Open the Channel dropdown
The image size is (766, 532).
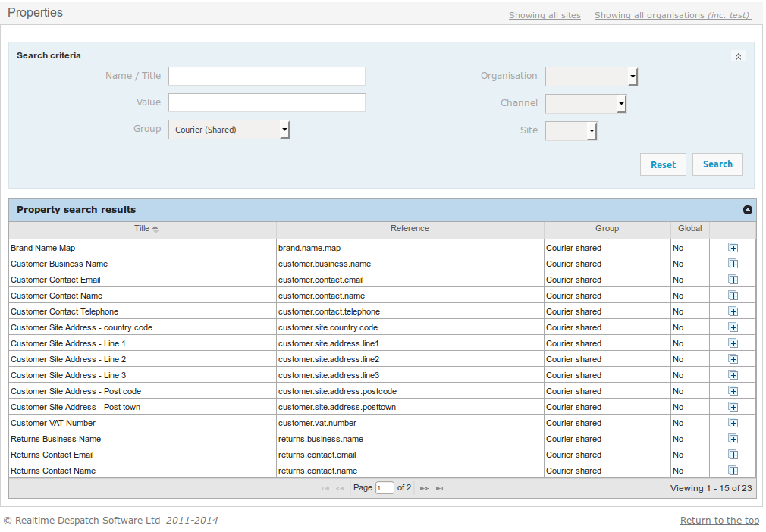tap(585, 104)
